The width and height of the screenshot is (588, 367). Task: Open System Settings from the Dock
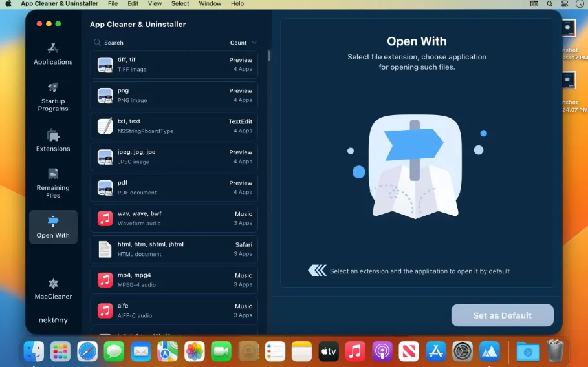coord(463,351)
